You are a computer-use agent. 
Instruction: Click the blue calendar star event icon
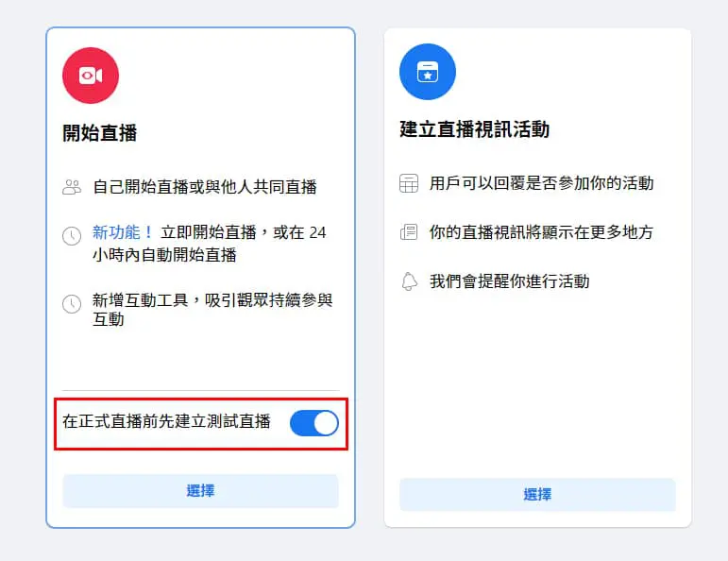tap(428, 72)
